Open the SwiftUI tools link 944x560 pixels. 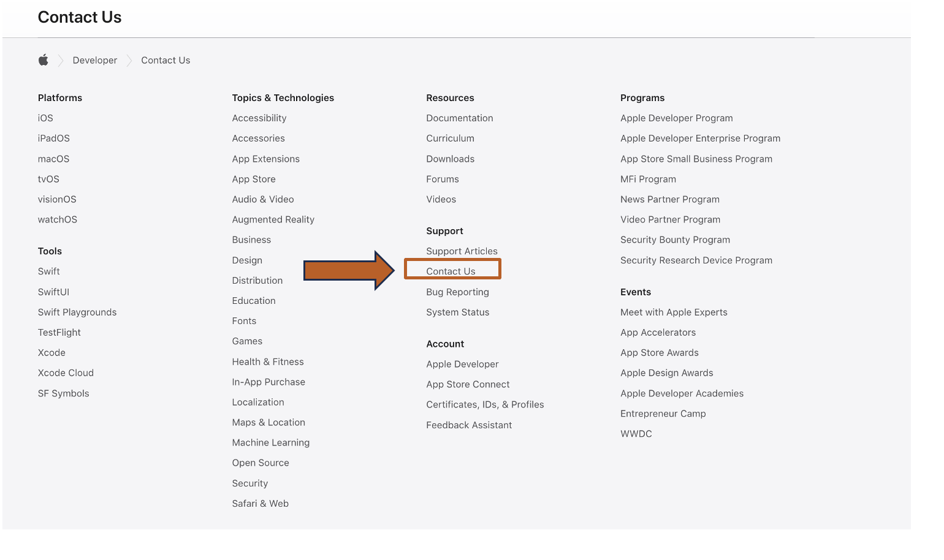[x=53, y=292]
